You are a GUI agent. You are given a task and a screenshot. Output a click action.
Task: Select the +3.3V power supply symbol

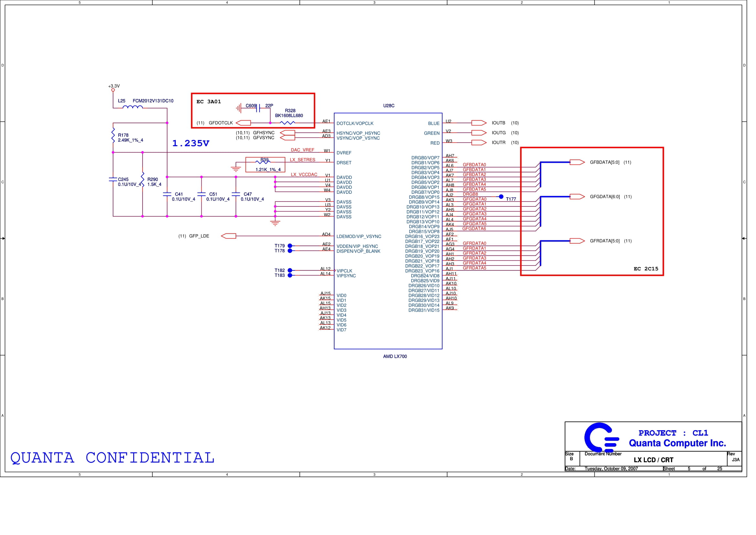[x=113, y=90]
